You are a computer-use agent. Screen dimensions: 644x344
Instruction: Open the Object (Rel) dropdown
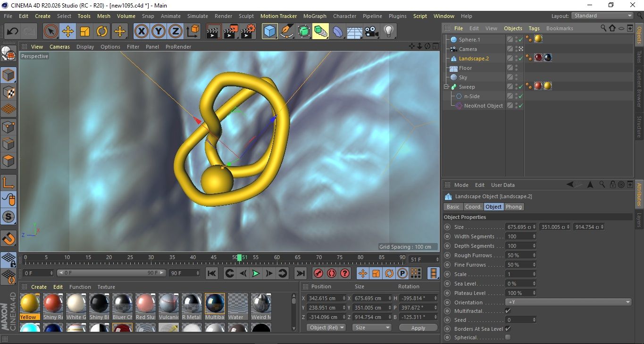coord(326,327)
